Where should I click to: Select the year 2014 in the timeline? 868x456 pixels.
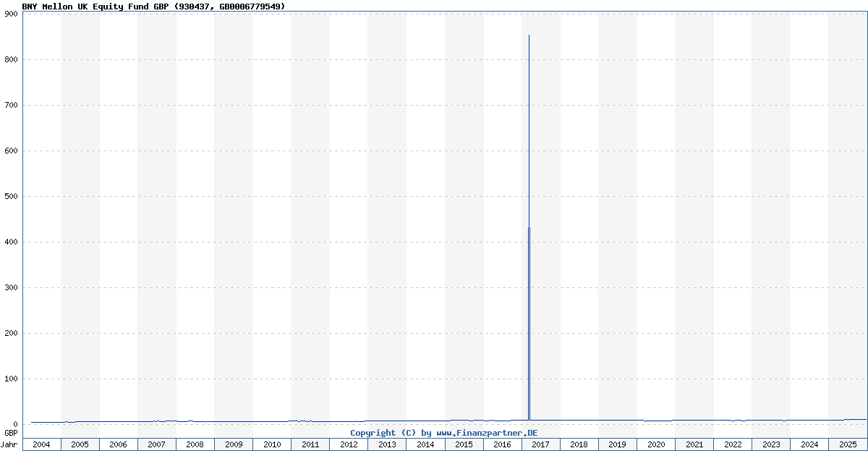pyautogui.click(x=425, y=444)
